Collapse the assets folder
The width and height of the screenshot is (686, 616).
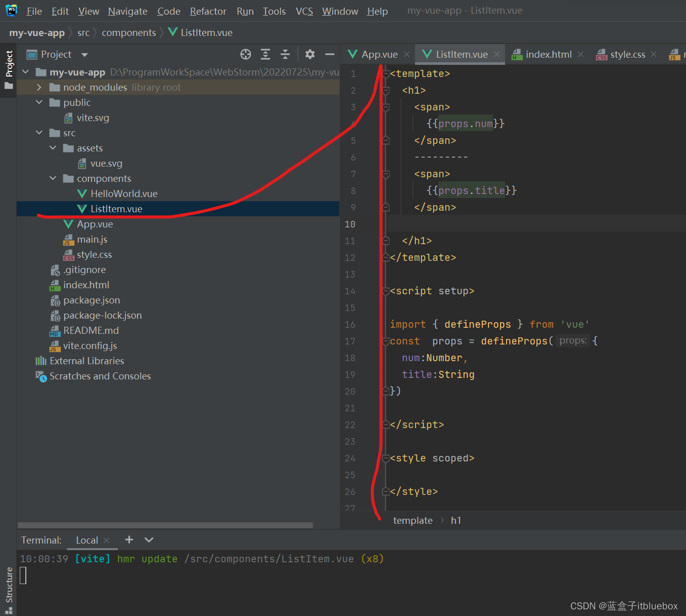(x=53, y=148)
